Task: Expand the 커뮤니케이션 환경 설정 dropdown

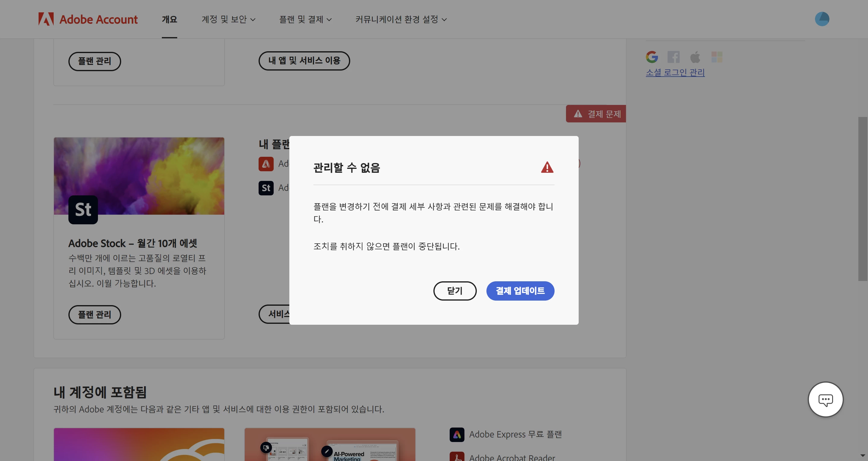Action: pyautogui.click(x=401, y=20)
